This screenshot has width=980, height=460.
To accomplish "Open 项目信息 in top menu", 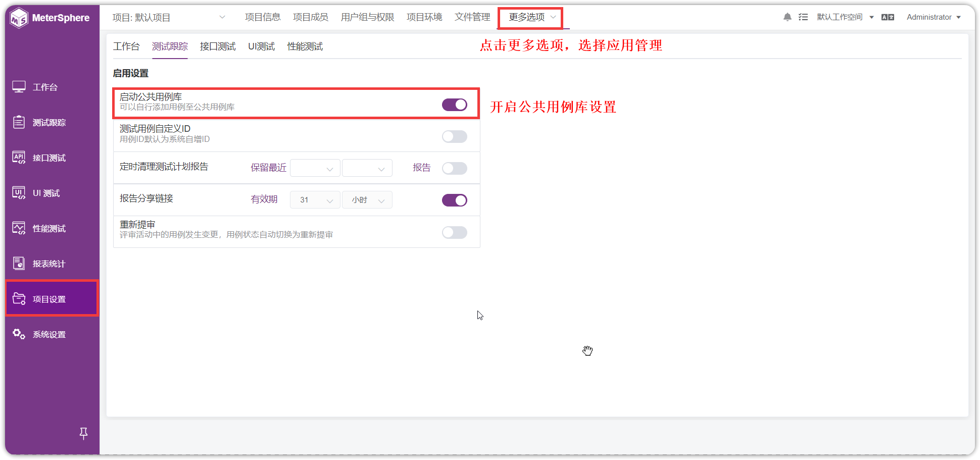I will coord(263,17).
